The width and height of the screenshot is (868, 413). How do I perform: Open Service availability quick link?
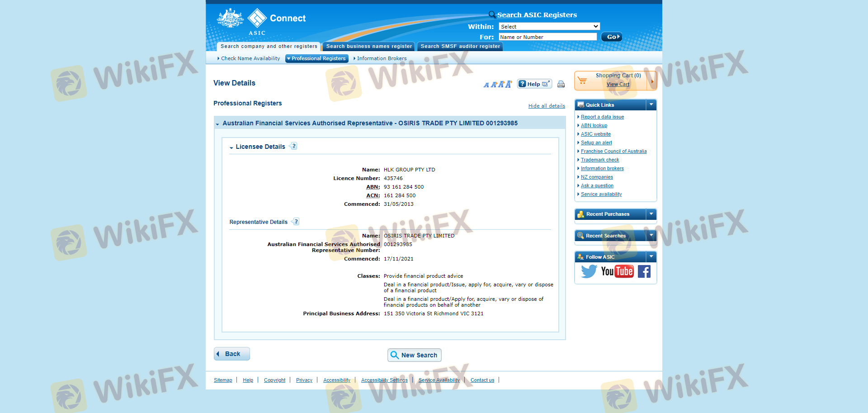(601, 194)
